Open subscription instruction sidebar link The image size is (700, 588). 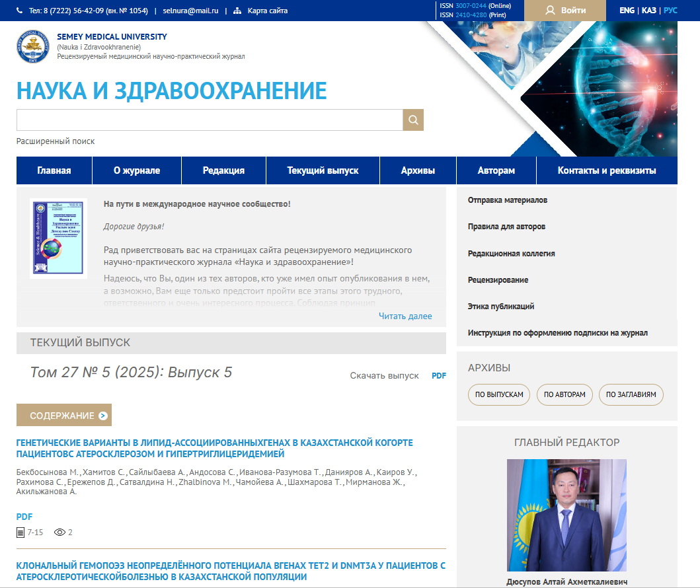(558, 333)
